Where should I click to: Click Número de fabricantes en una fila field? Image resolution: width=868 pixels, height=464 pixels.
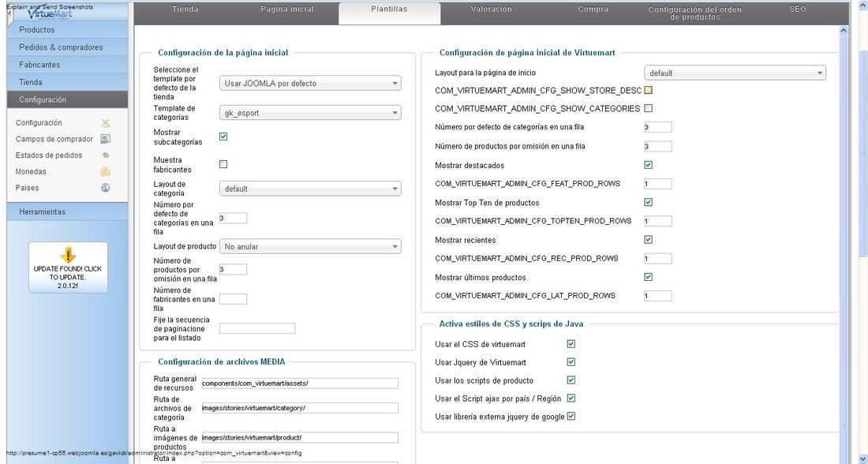(x=233, y=299)
